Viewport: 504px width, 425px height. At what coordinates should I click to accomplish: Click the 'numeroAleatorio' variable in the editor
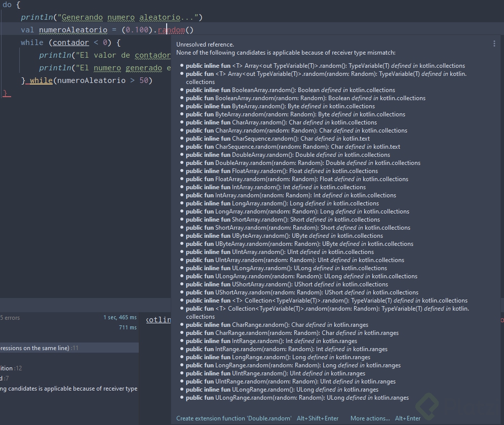(x=72, y=30)
